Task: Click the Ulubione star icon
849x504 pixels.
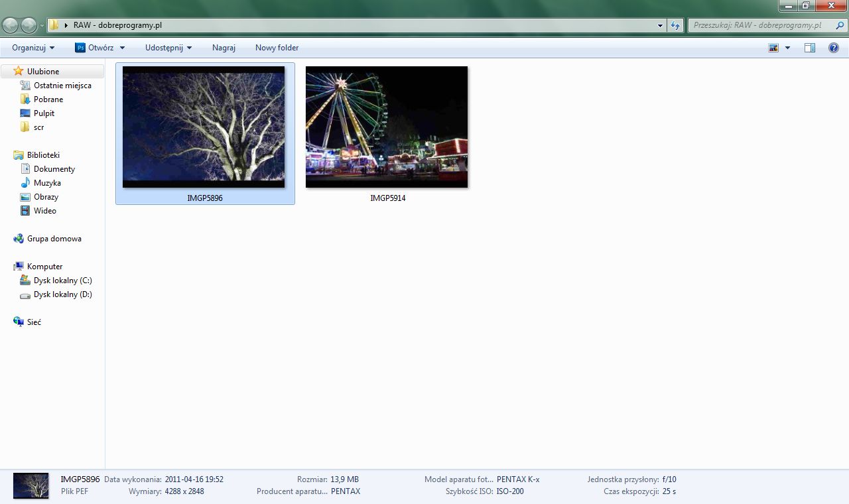Action: pos(19,71)
